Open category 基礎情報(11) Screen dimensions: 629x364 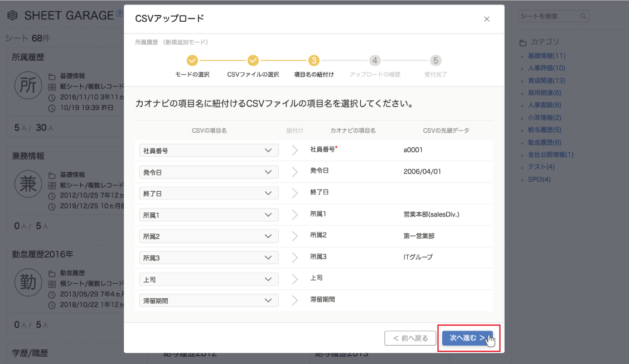[x=546, y=56]
